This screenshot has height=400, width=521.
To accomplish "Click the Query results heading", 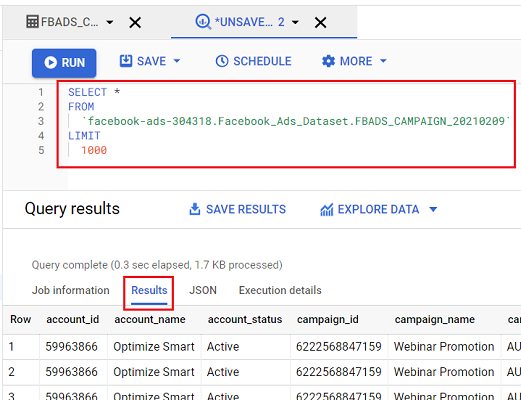I will [72, 209].
